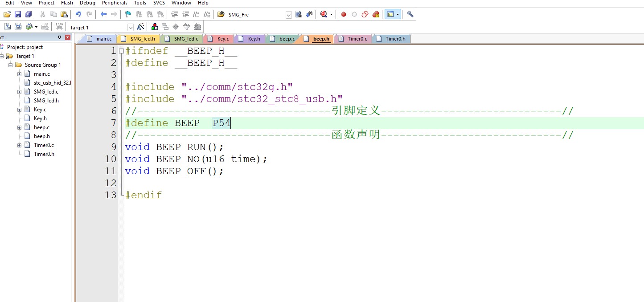
Task: Navigate forwards with grey arrow
Action: 114,14
